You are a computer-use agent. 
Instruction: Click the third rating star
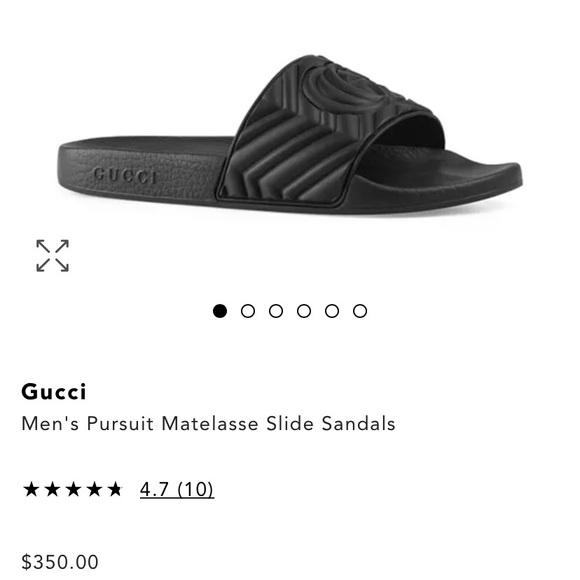pyautogui.click(x=73, y=489)
